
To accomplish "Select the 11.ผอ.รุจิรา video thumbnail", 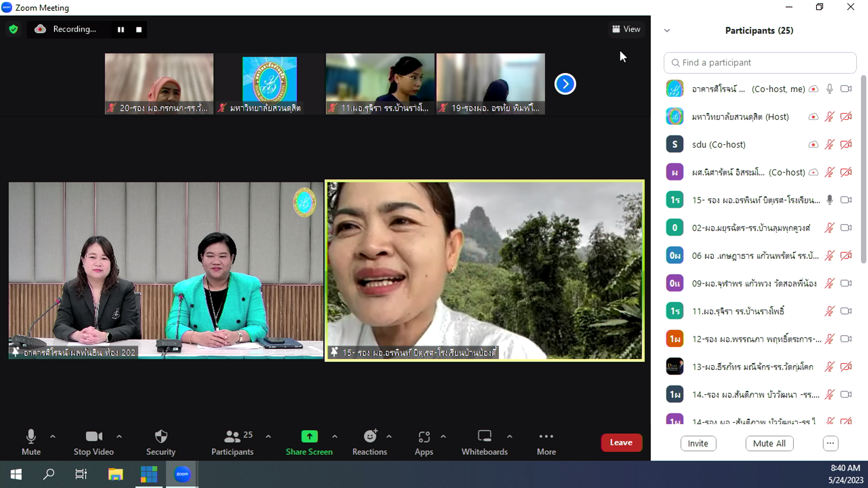I will tap(380, 84).
